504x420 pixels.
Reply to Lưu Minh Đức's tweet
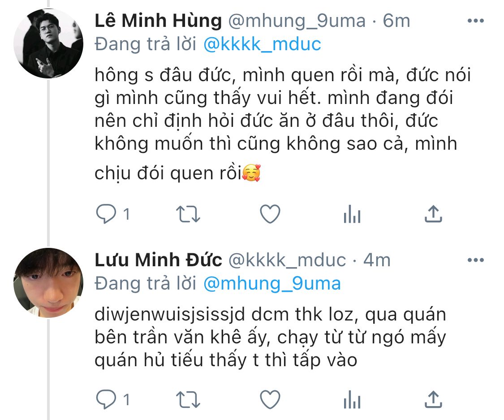pyautogui.click(x=106, y=399)
